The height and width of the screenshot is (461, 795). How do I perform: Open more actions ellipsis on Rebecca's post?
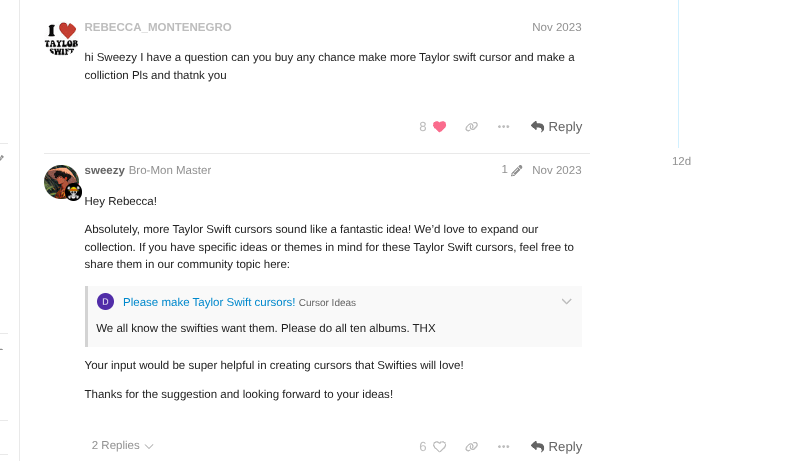[x=503, y=127]
